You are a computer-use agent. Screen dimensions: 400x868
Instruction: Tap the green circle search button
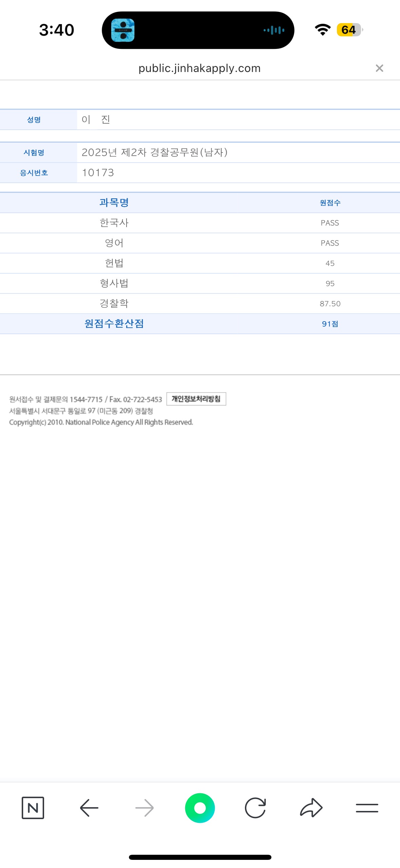click(200, 808)
